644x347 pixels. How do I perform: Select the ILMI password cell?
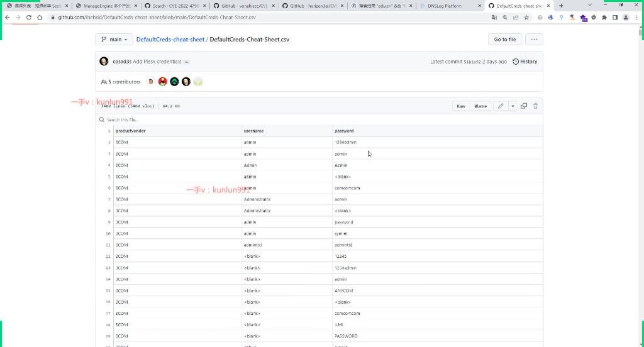click(x=339, y=325)
